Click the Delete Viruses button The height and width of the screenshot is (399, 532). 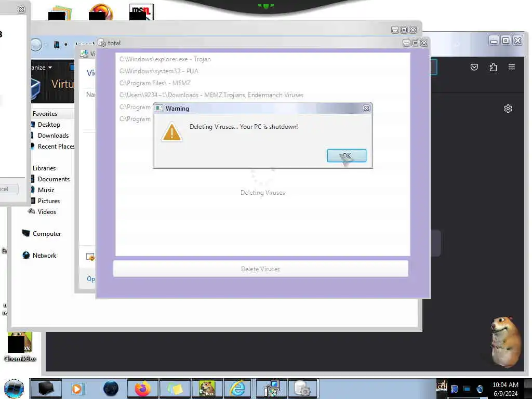(x=261, y=269)
